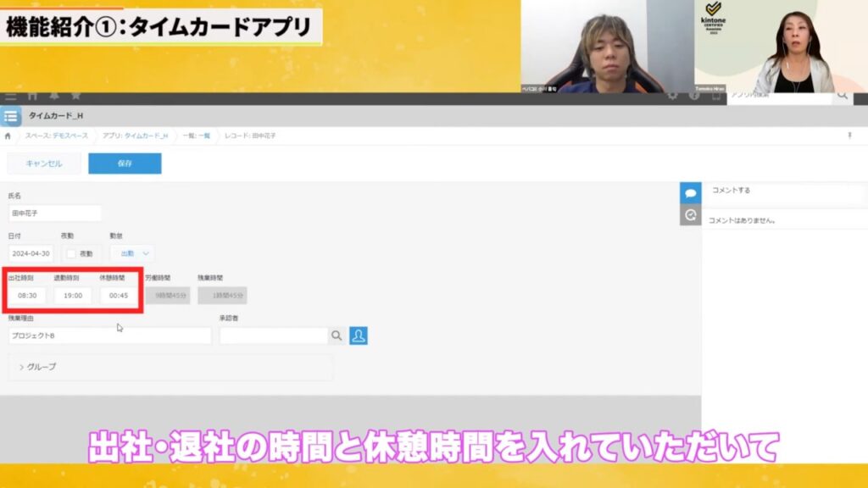Image resolution: width=868 pixels, height=488 pixels.
Task: Open the app settings gear icon
Action: click(x=672, y=96)
